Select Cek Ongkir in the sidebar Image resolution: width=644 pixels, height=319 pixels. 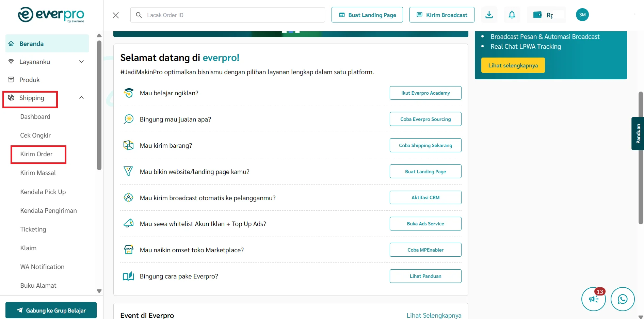pyautogui.click(x=35, y=135)
